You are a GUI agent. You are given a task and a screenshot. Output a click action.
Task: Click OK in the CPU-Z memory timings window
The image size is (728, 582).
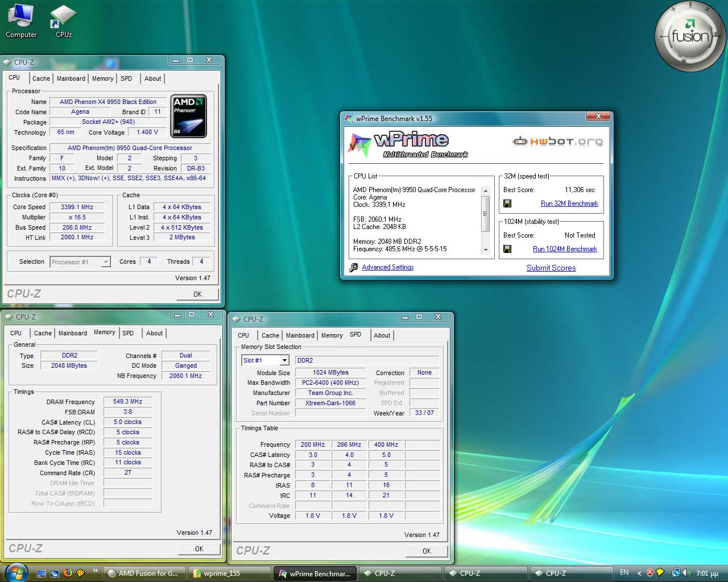[x=199, y=548]
